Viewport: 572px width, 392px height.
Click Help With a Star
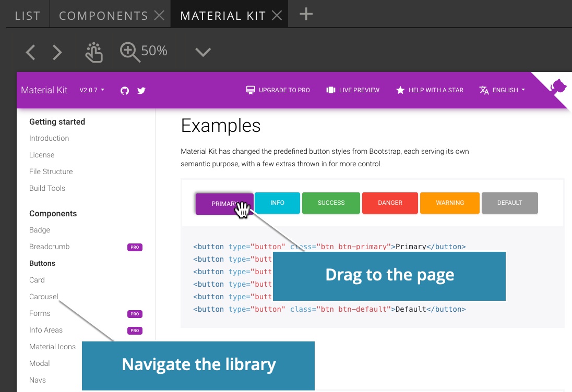point(430,90)
